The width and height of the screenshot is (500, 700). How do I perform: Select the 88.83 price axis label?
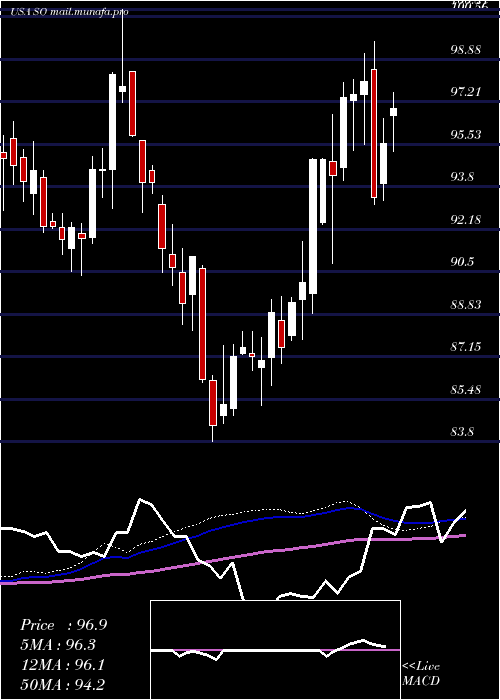[465, 304]
